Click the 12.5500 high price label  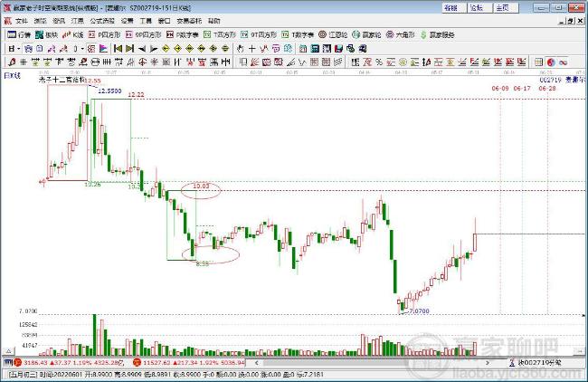click(x=109, y=91)
